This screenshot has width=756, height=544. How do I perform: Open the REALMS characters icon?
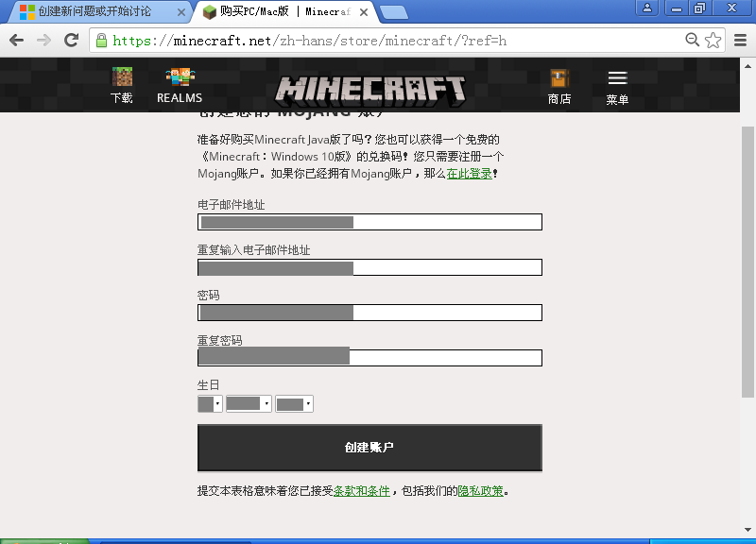pyautogui.click(x=180, y=76)
